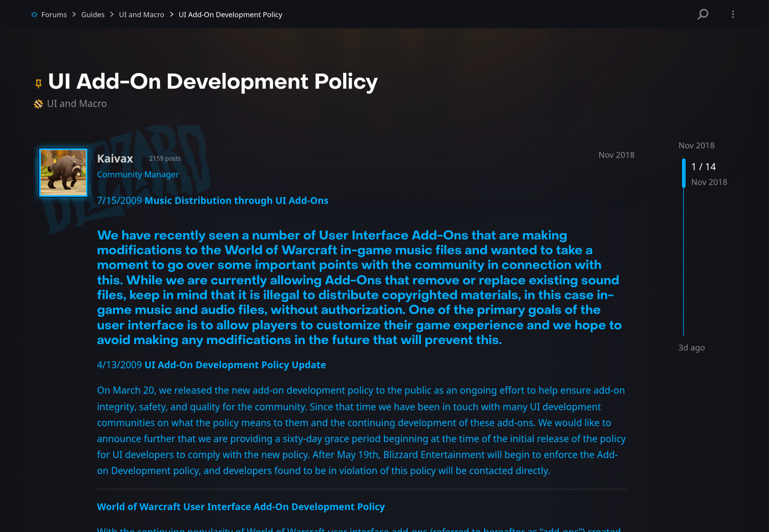Click the UI Add-On Development Policy title
Viewport: 769px width, 532px height.
click(213, 81)
